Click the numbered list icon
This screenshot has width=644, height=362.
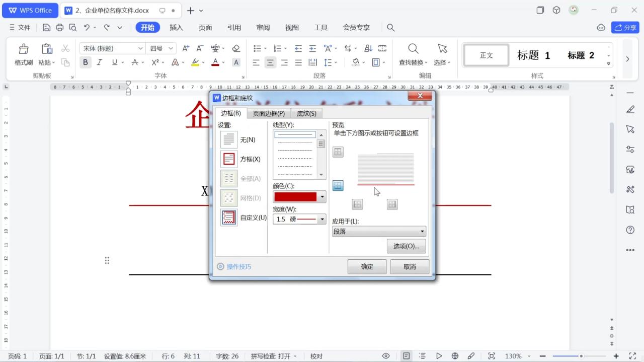point(277,48)
